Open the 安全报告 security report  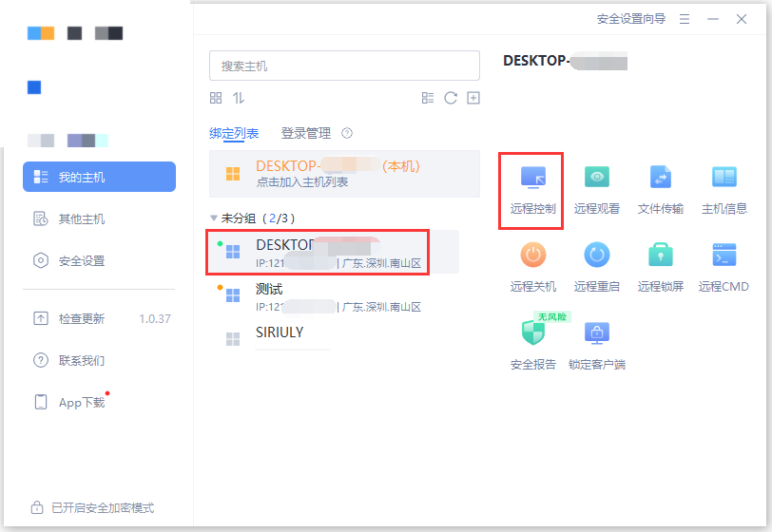(x=532, y=345)
